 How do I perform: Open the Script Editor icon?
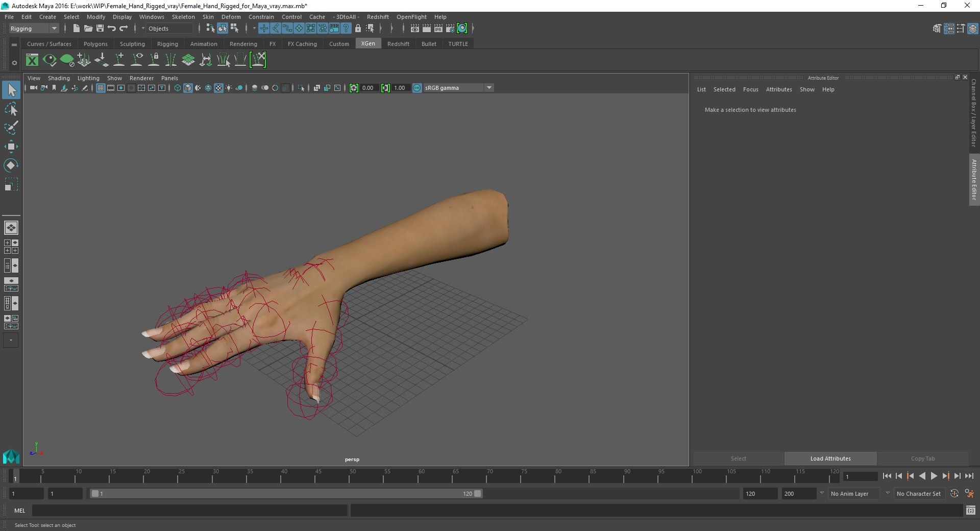point(970,510)
